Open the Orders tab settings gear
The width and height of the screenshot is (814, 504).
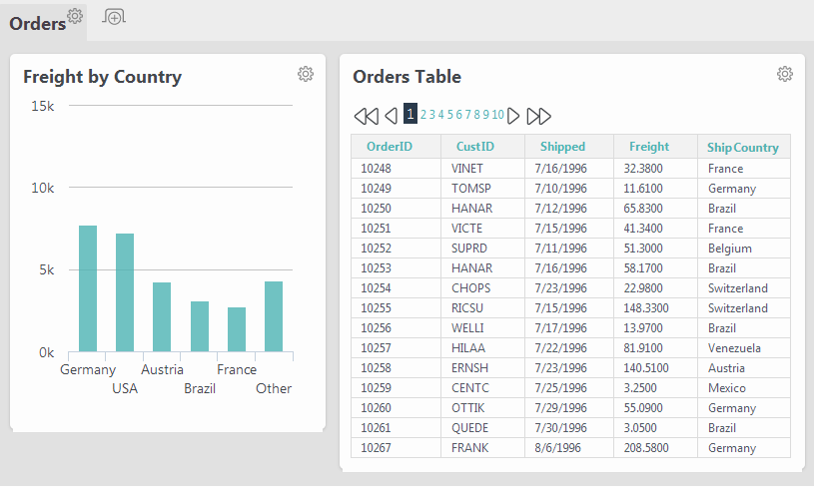tap(75, 16)
